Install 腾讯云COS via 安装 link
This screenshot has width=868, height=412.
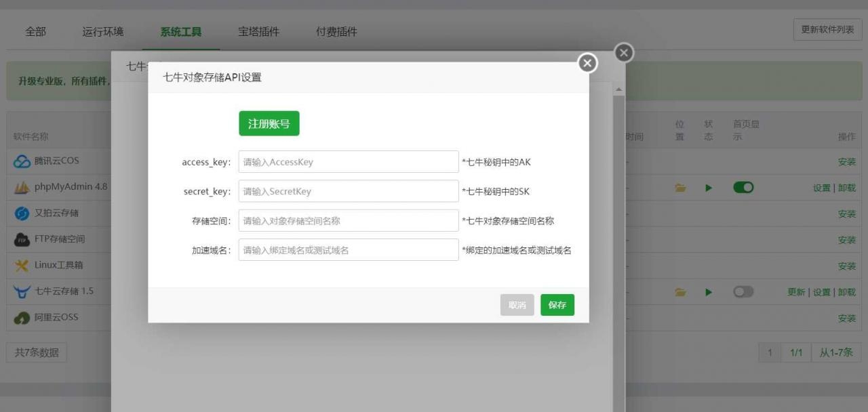(x=847, y=162)
